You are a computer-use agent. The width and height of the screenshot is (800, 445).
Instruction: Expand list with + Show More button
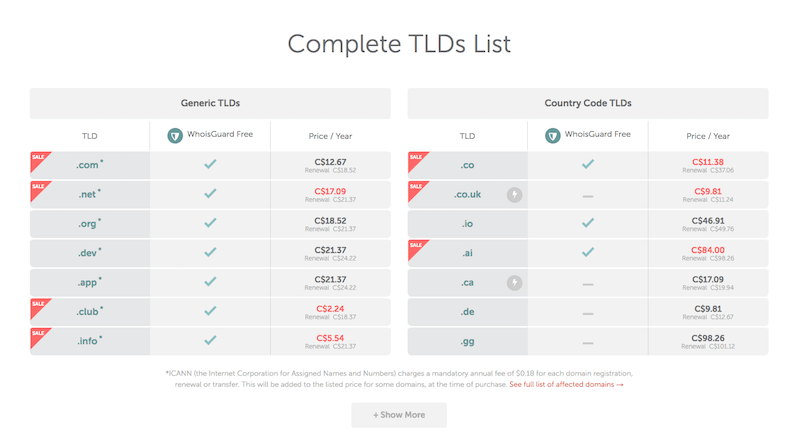point(399,415)
